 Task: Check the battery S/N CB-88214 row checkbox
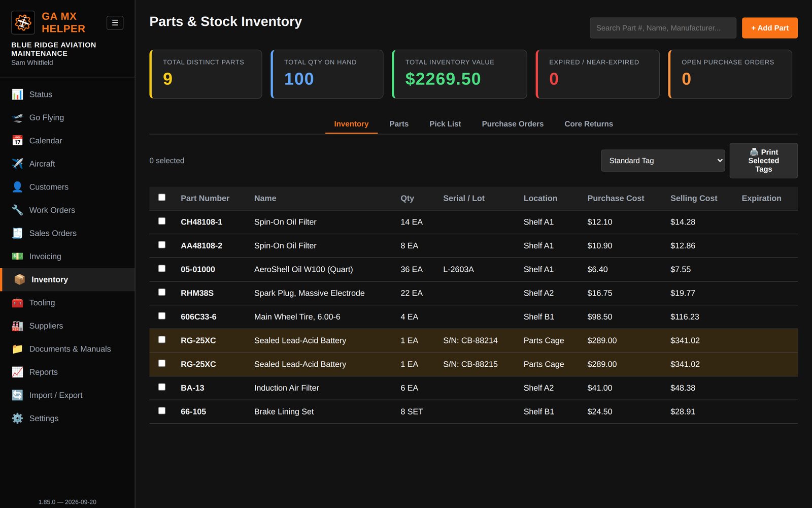coord(162,339)
